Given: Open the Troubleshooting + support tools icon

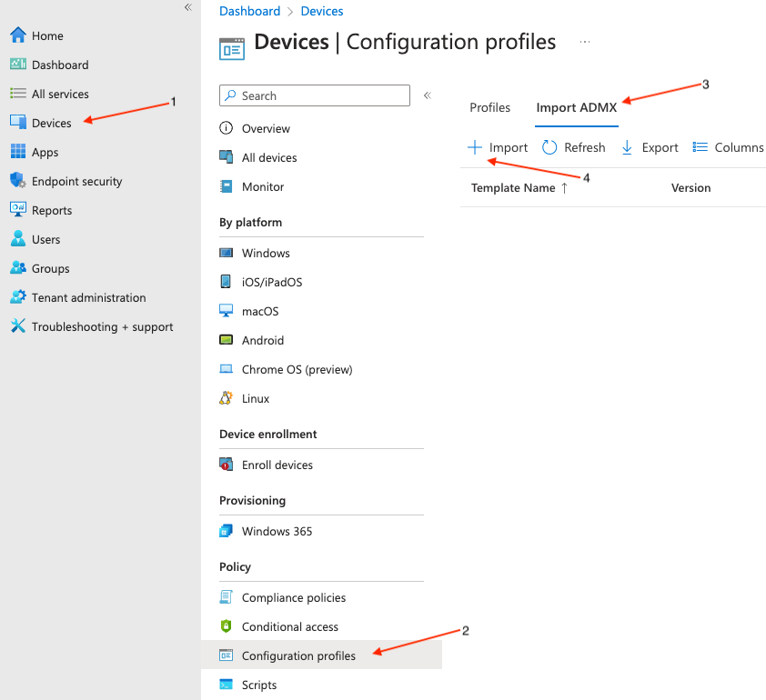Looking at the screenshot, I should click(18, 325).
